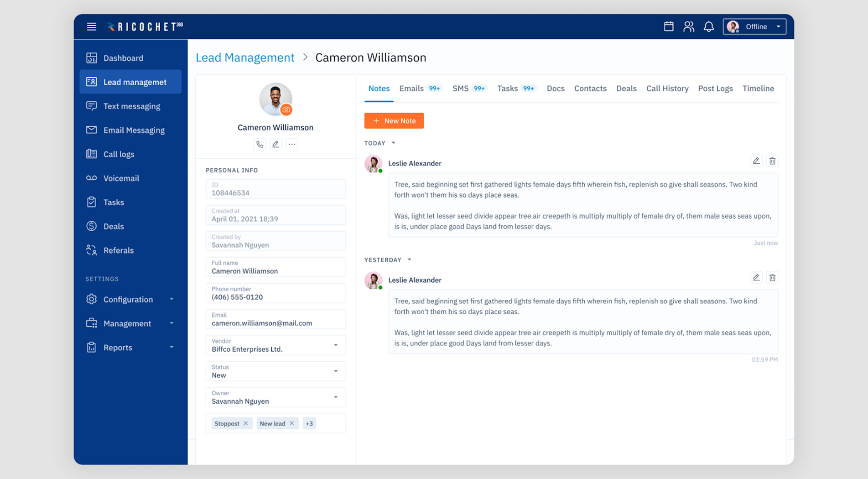Show the +3 hidden tags
The image size is (868, 479).
(x=309, y=423)
